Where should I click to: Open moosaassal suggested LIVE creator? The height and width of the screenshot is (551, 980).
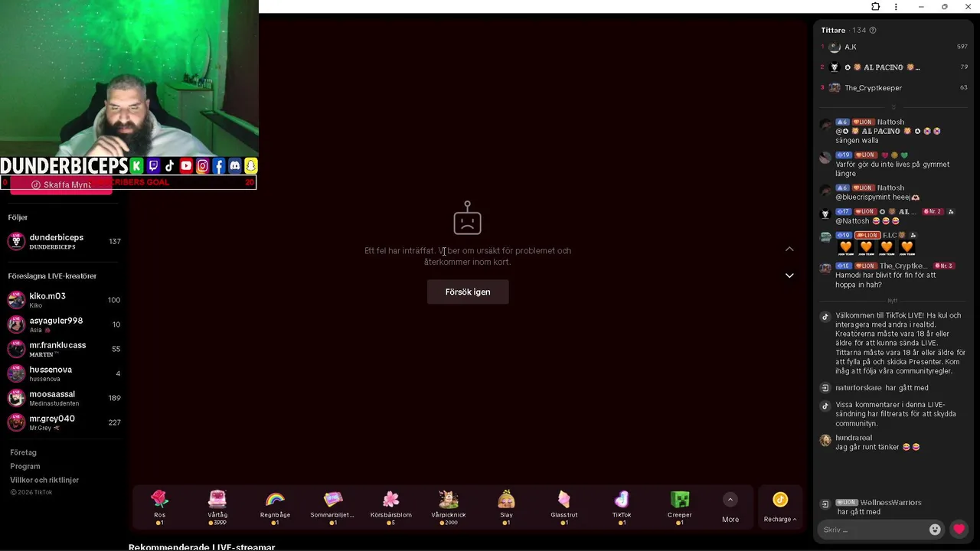[64, 398]
